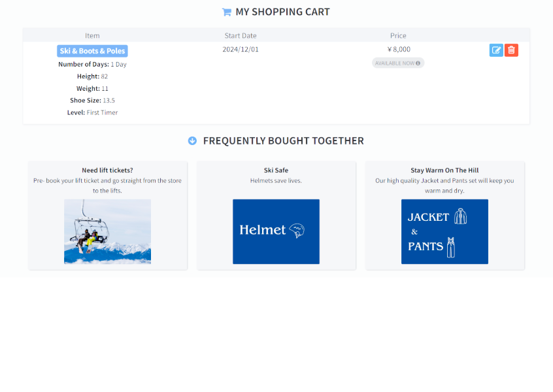This screenshot has height=392, width=553.
Task: Delete the Ski & Boots & Poles item
Action: tap(511, 50)
